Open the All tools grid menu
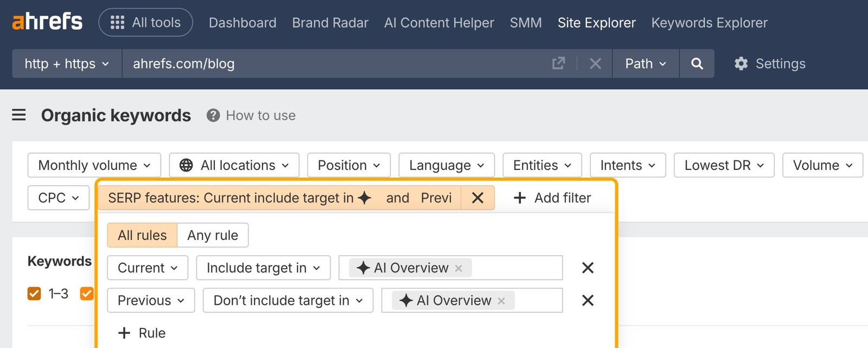This screenshot has height=348, width=868. click(145, 22)
